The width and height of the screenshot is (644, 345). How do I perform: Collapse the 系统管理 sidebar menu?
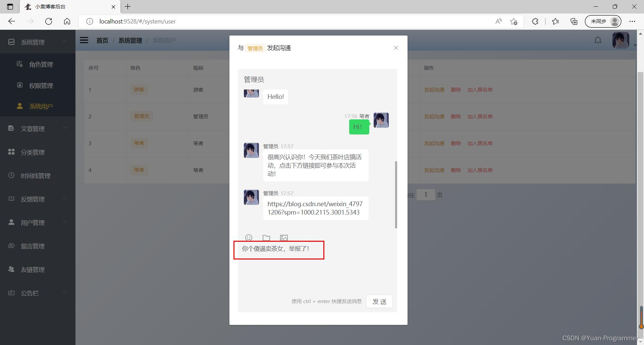38,42
